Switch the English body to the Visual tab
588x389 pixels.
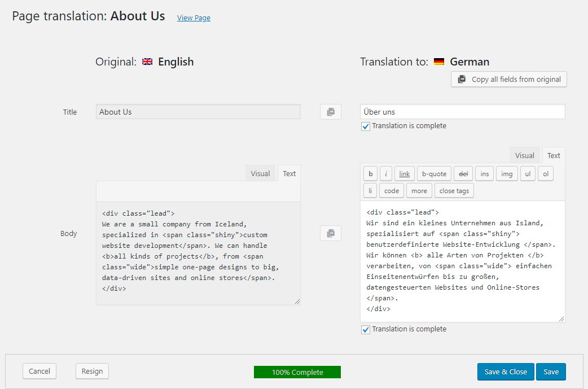pos(261,173)
